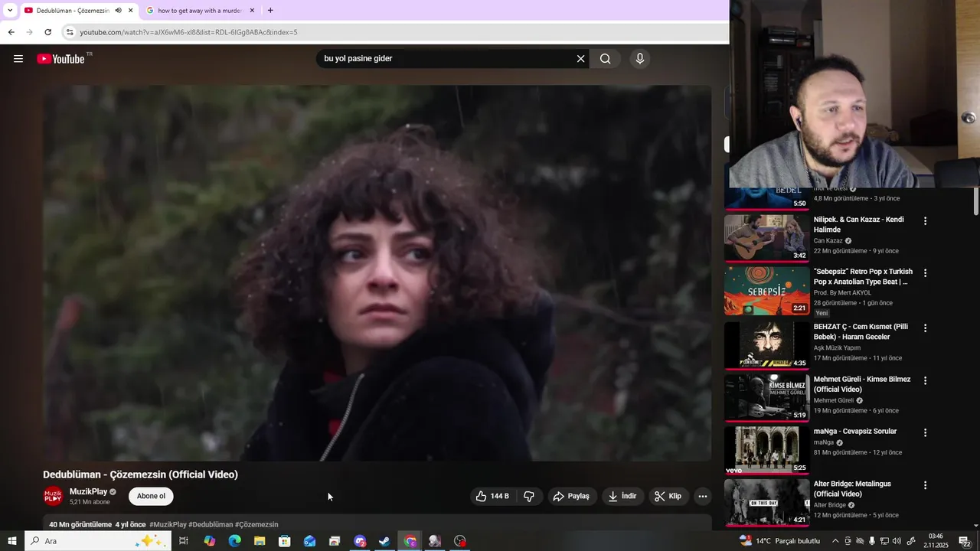This screenshot has height=551, width=980.
Task: Open volume control in system tray
Action: pos(897,541)
